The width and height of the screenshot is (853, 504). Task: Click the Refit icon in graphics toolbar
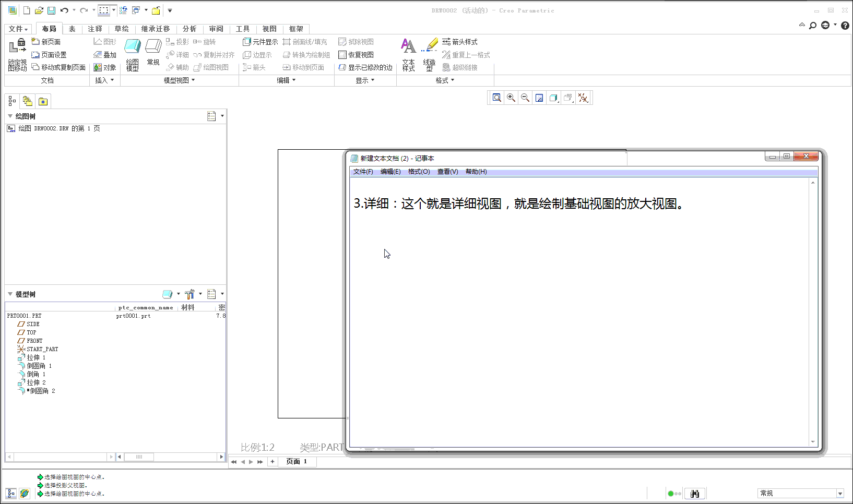click(x=497, y=98)
